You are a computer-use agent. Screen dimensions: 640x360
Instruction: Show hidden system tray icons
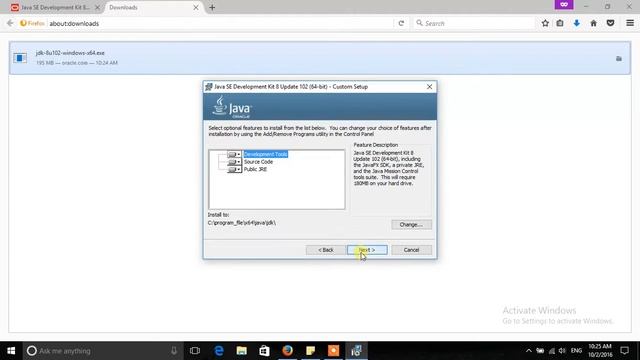click(529, 351)
